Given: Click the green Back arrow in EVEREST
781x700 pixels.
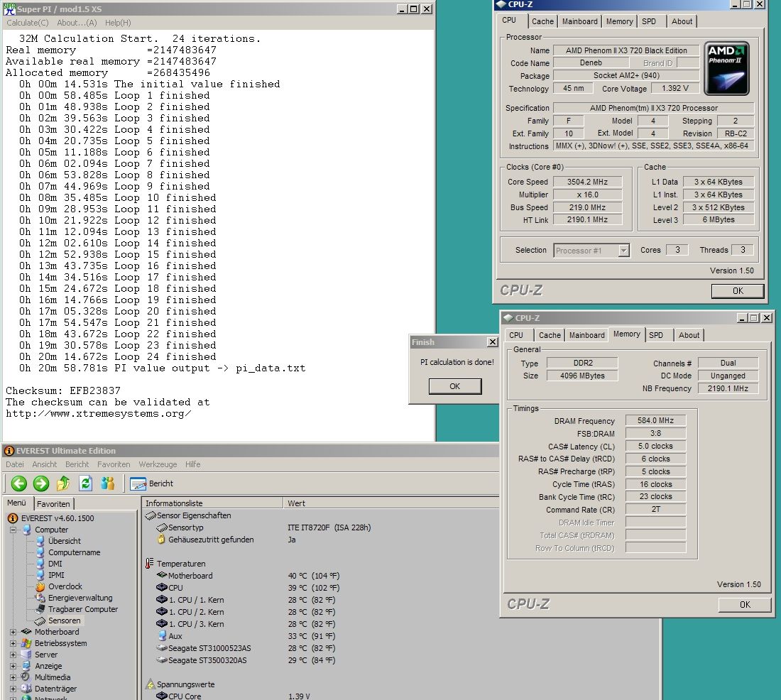Looking at the screenshot, I should click(18, 483).
